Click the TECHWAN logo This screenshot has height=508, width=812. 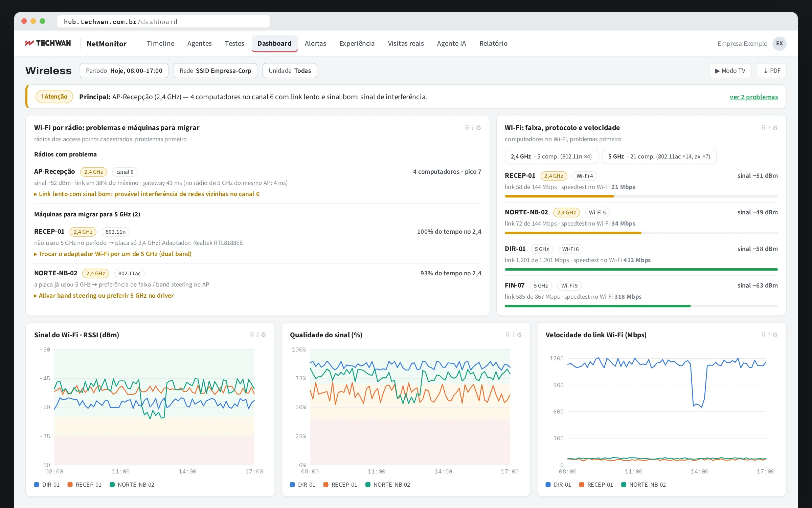point(48,43)
